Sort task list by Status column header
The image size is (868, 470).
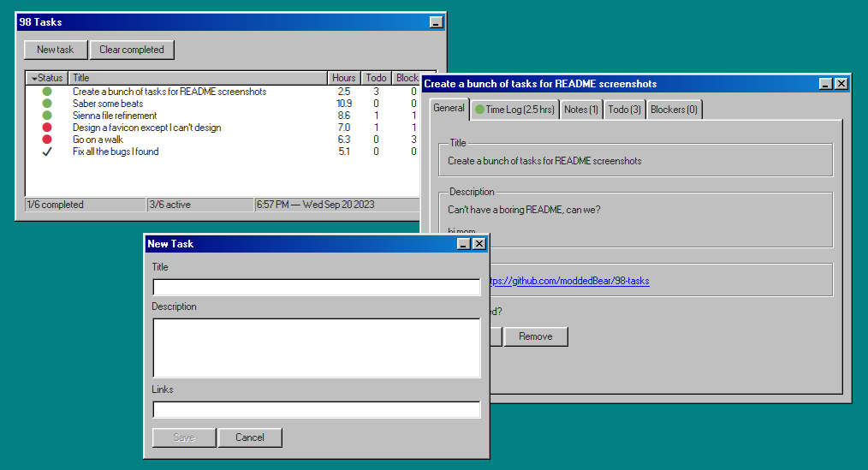[46, 78]
